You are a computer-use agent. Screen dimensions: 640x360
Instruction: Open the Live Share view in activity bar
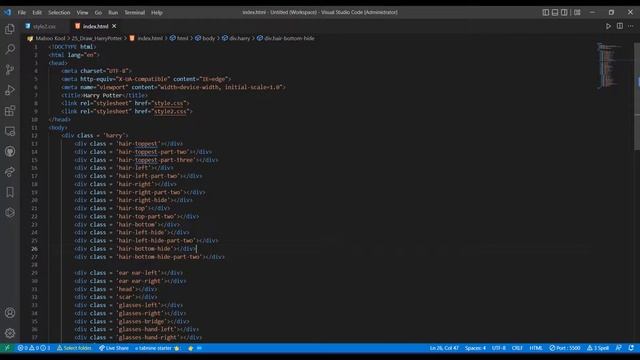[x=10, y=172]
